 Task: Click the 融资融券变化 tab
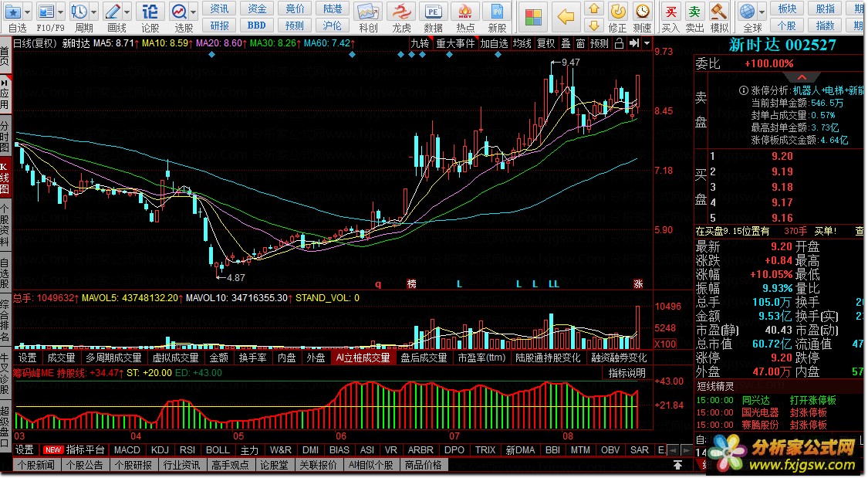click(x=619, y=358)
